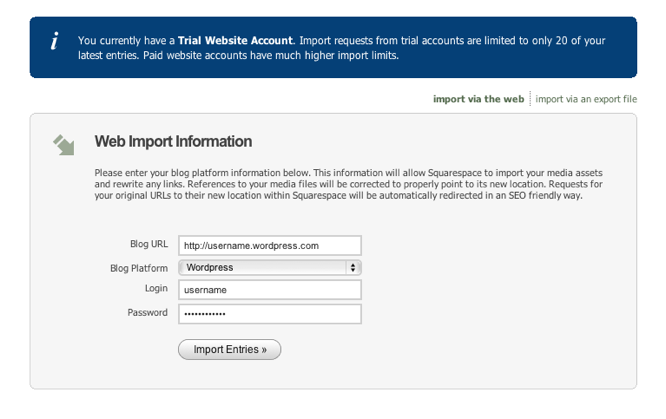Click into the Blog URL text field
Image resolution: width=666 pixels, height=419 pixels.
[x=269, y=245]
